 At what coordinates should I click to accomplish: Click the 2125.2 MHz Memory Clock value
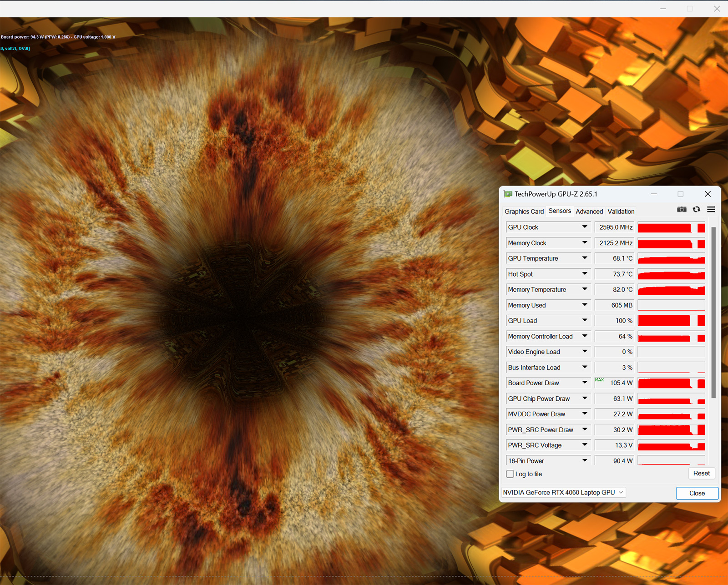[x=615, y=243]
